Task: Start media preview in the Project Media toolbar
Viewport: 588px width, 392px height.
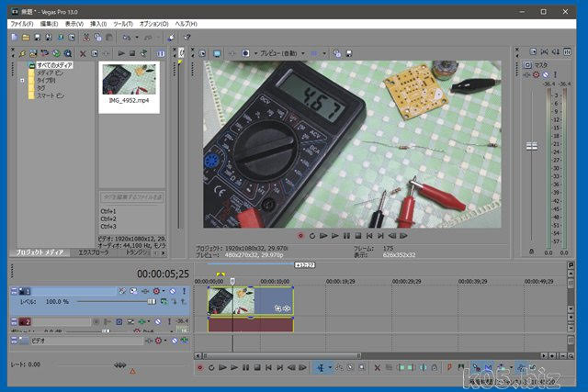Action: [121, 53]
